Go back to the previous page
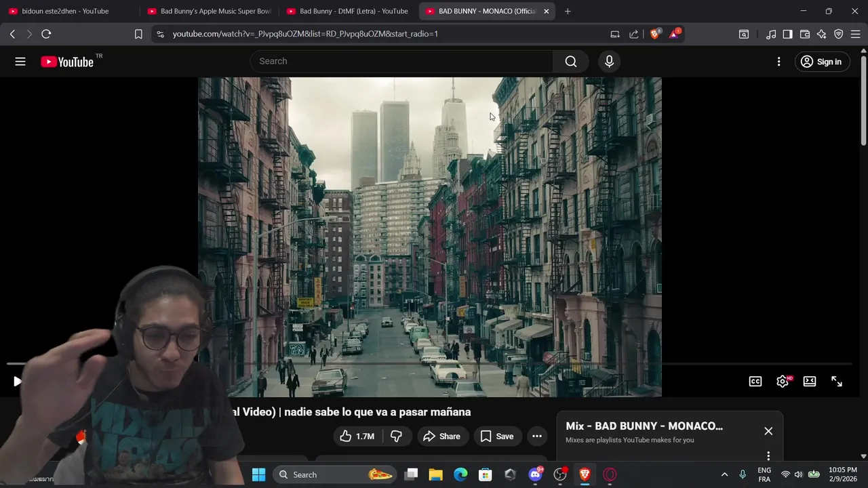 pyautogui.click(x=12, y=34)
